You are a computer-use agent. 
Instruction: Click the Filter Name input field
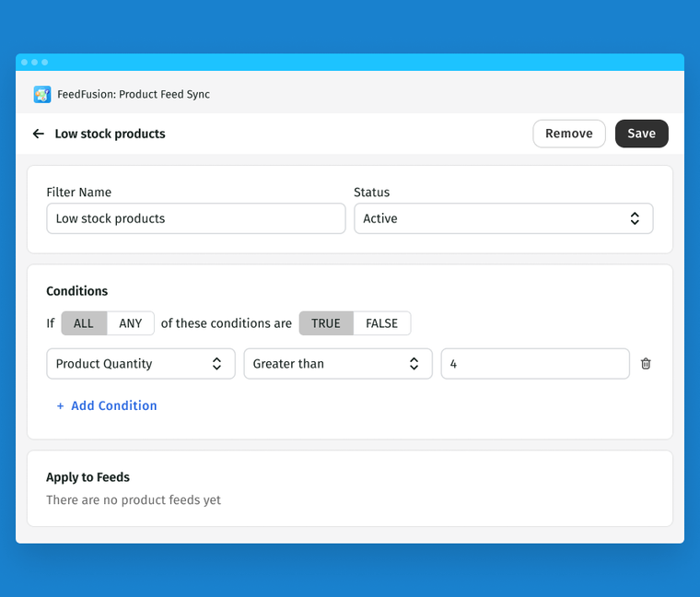tap(196, 218)
